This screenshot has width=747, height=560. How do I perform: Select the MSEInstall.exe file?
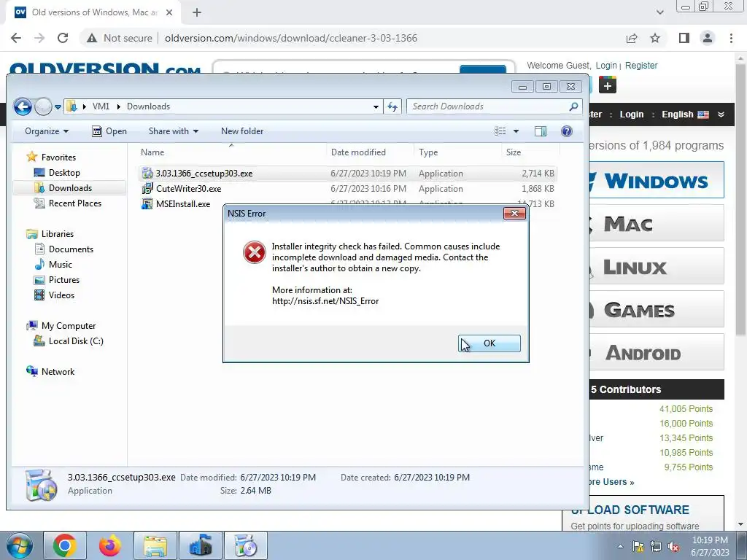(183, 204)
